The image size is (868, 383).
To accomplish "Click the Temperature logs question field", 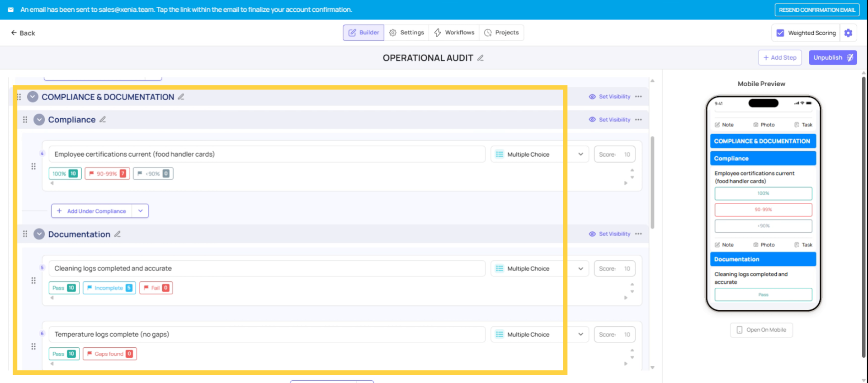I will coord(267,334).
